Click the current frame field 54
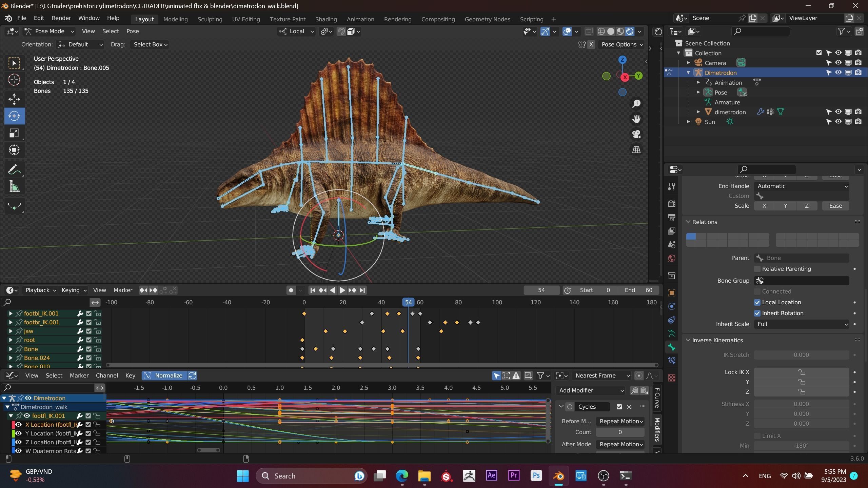 (541, 290)
